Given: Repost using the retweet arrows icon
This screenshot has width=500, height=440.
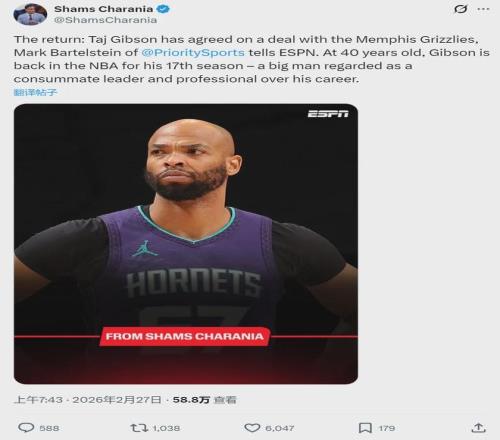Looking at the screenshot, I should coord(139,428).
